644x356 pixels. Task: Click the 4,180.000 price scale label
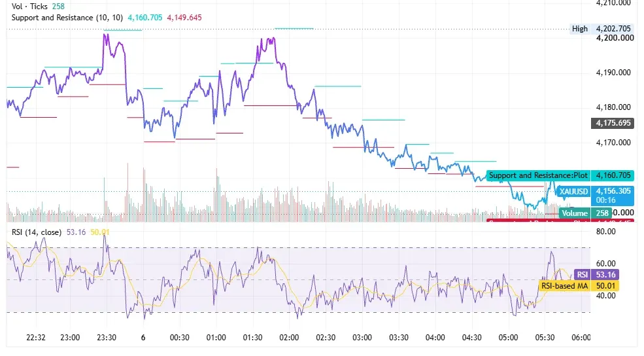point(613,107)
